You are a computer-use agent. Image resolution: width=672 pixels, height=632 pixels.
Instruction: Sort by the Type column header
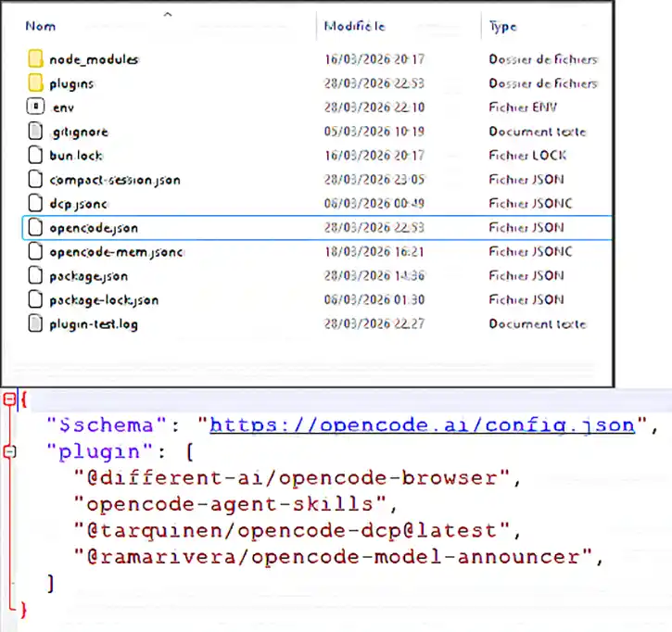[503, 27]
